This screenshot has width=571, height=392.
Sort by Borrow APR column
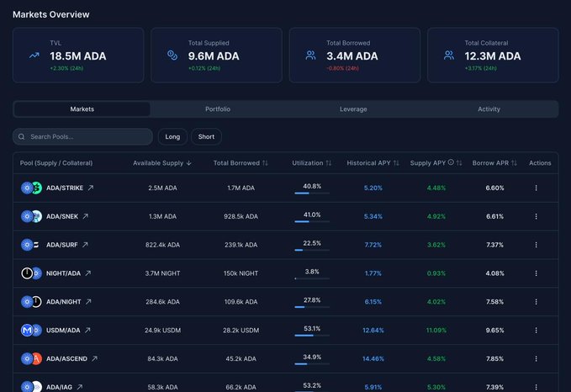click(494, 163)
